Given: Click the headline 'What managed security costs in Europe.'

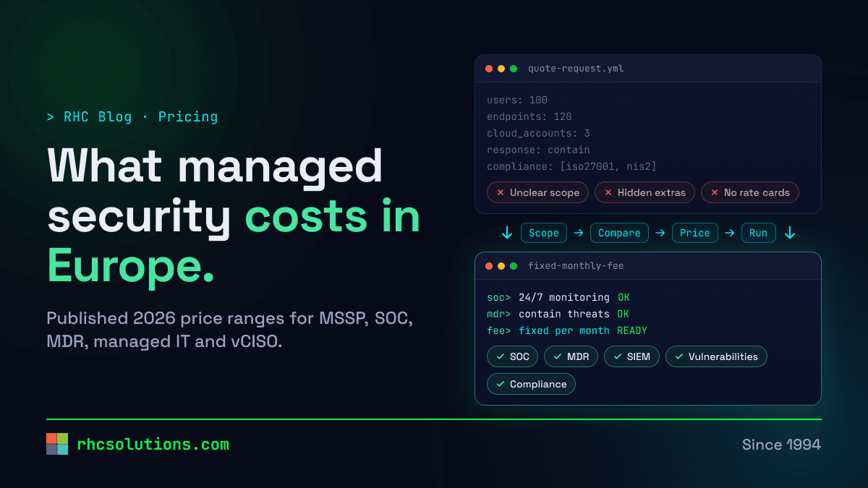Looking at the screenshot, I should pos(234,216).
